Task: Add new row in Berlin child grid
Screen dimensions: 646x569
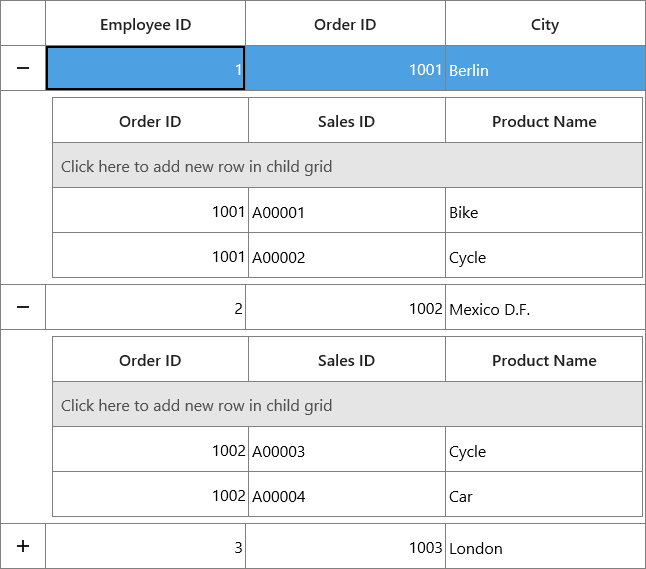Action: click(347, 165)
